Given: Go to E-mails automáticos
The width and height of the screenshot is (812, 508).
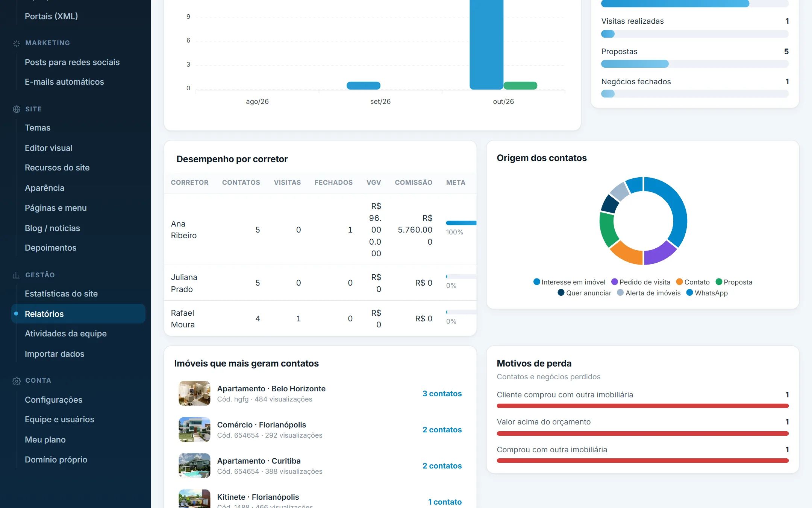Looking at the screenshot, I should [64, 82].
